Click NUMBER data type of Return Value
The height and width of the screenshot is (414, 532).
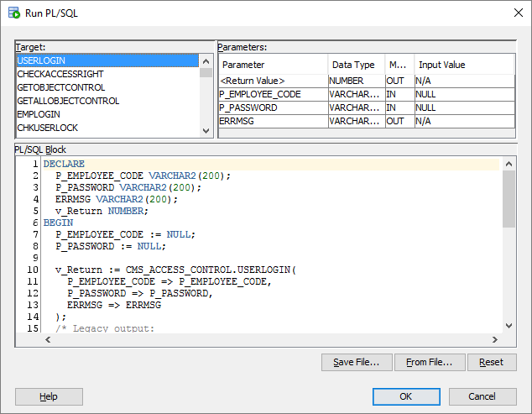click(x=357, y=81)
